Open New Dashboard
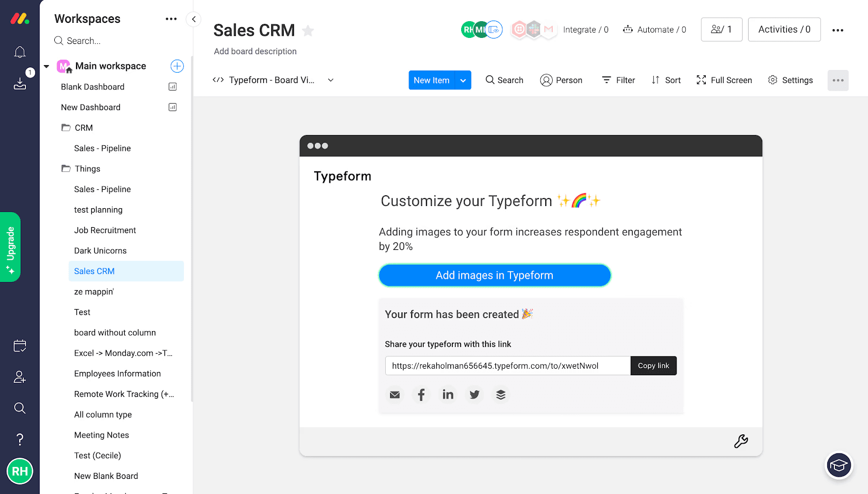This screenshot has height=494, width=868. 91,107
